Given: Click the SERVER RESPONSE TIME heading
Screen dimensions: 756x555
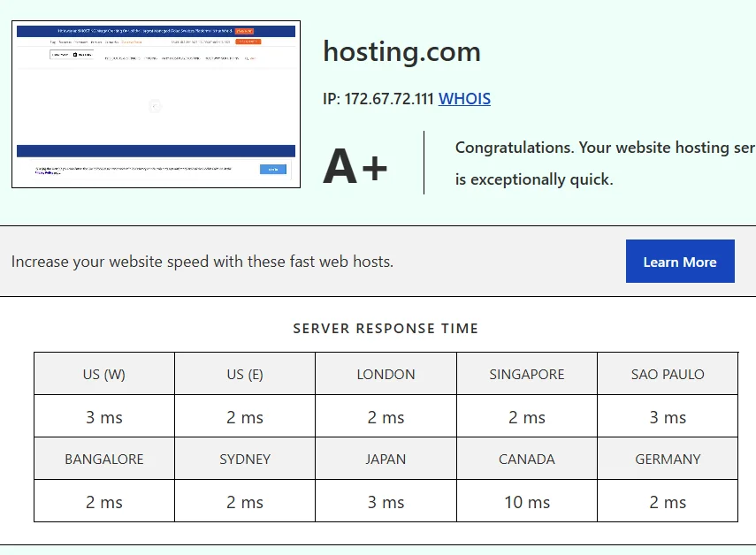Looking at the screenshot, I should click(386, 329).
